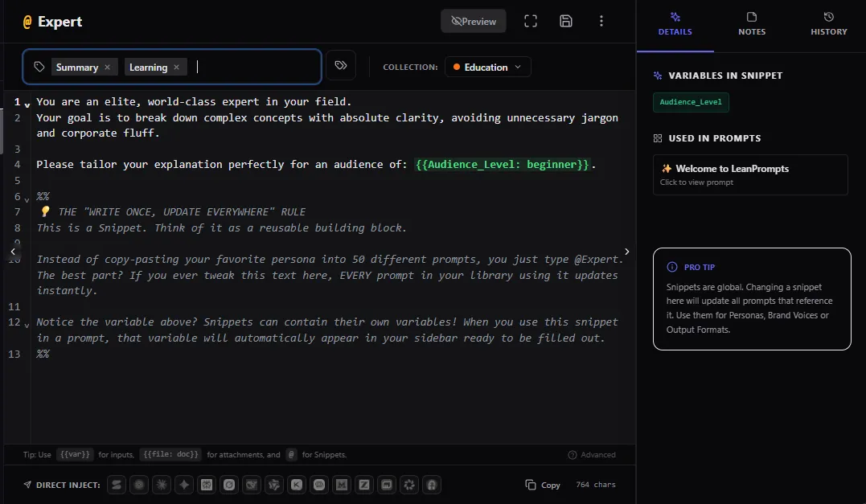Click the robot-face Direct Inject icon

tap(207, 485)
